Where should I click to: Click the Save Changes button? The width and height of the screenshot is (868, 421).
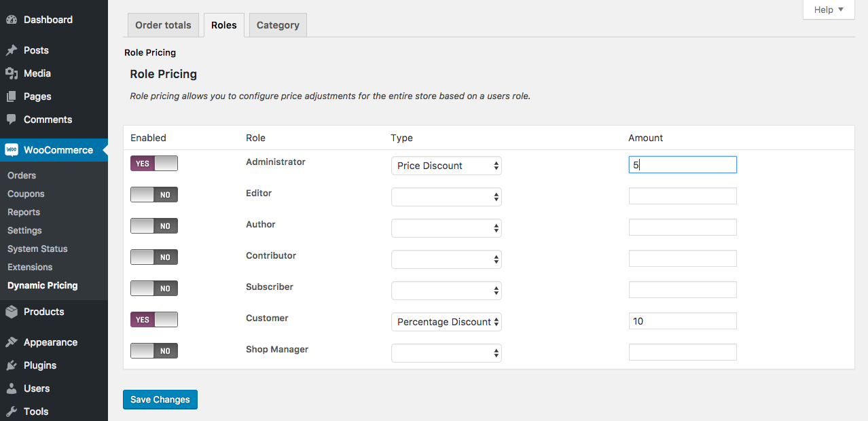[160, 399]
